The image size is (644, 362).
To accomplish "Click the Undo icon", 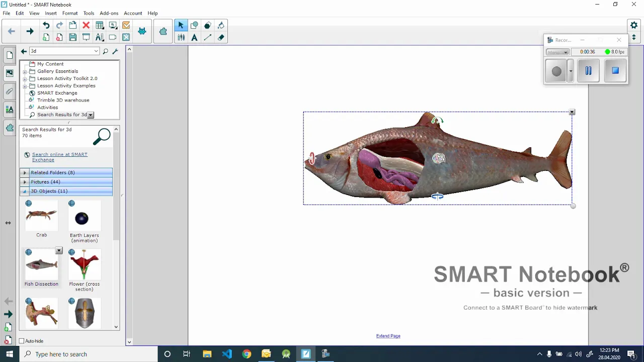I will click(46, 25).
